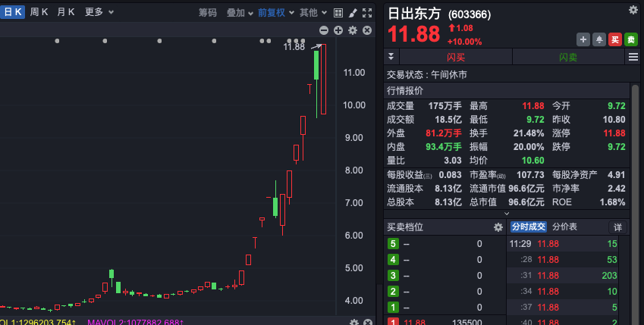Expand the 更多 period dropdown
The height and width of the screenshot is (325, 644).
click(99, 12)
